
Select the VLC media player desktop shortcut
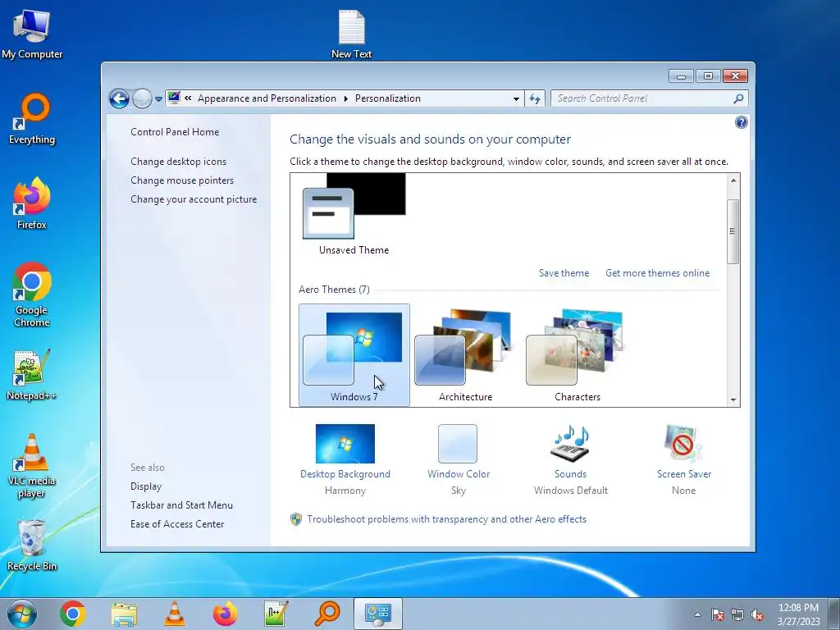tap(32, 466)
